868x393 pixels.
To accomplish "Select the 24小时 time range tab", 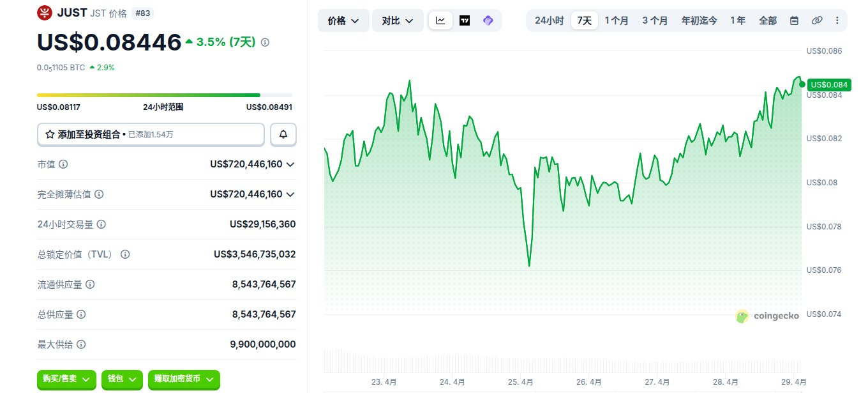I will (549, 20).
